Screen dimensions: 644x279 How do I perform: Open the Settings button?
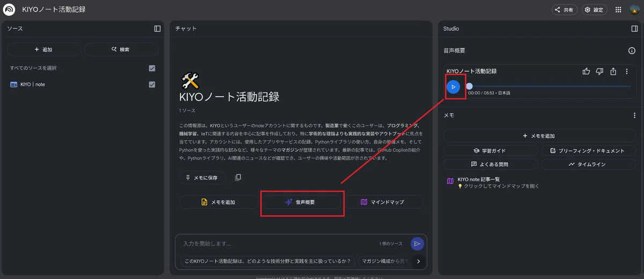pos(594,10)
